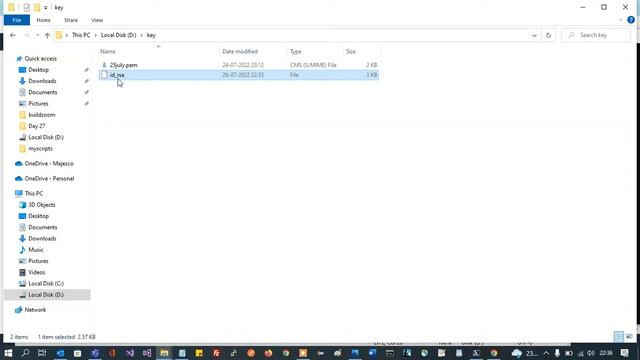Open Task View on taskbar
The image size is (640, 360).
point(42,353)
